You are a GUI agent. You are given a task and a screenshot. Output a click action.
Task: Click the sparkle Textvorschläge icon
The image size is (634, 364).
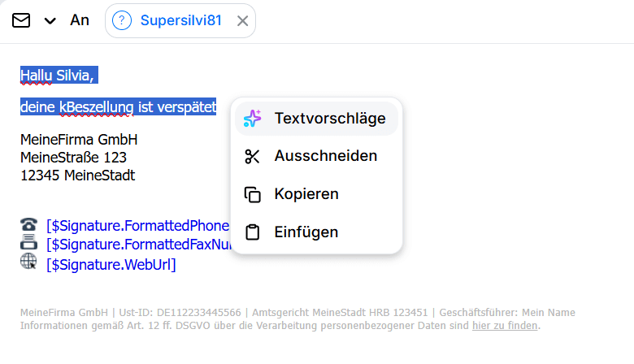(x=253, y=119)
